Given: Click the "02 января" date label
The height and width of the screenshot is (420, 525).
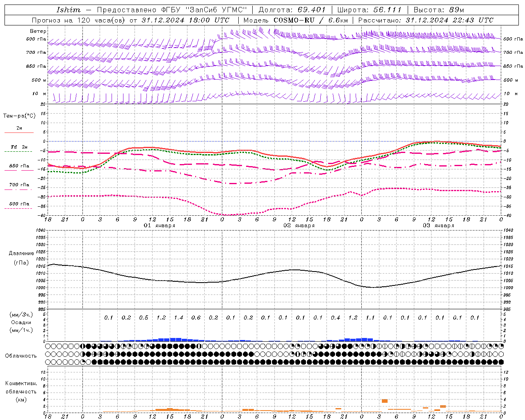Looking at the screenshot, I should coord(299,226).
